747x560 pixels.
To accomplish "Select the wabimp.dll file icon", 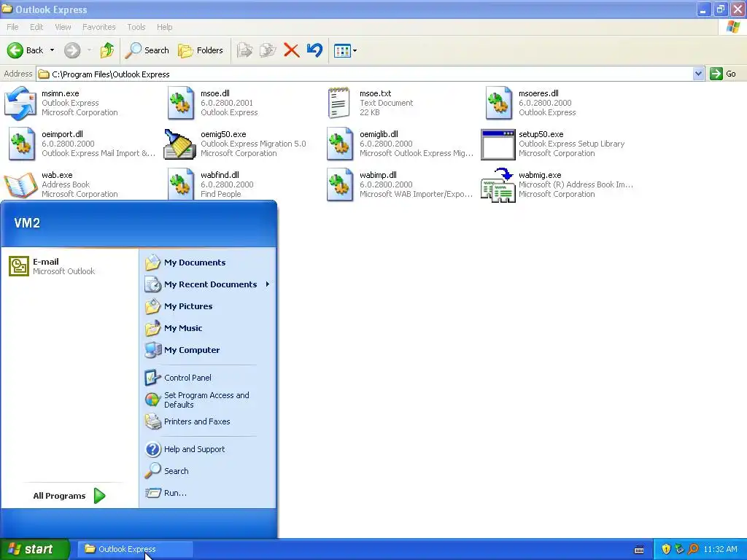I will click(340, 184).
